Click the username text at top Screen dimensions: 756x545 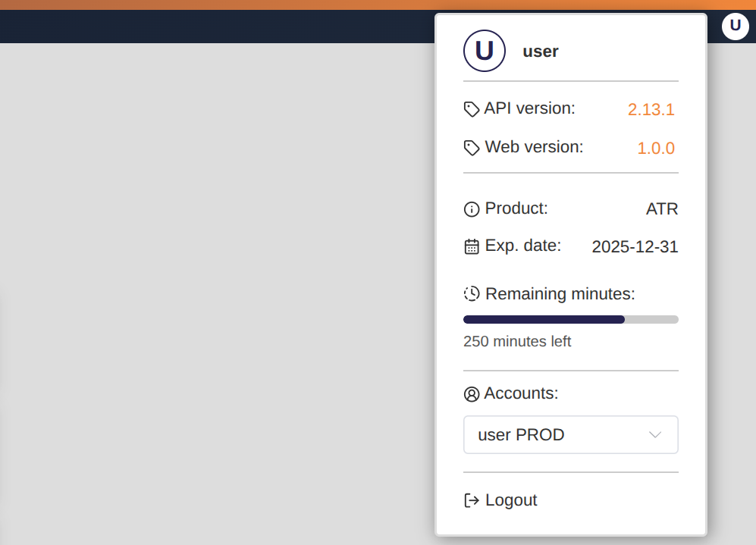[541, 52]
